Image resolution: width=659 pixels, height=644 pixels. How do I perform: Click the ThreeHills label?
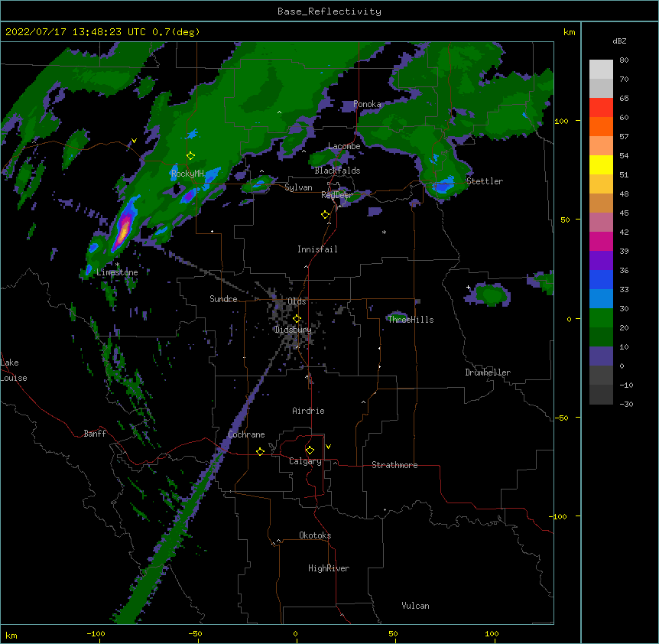click(x=411, y=320)
